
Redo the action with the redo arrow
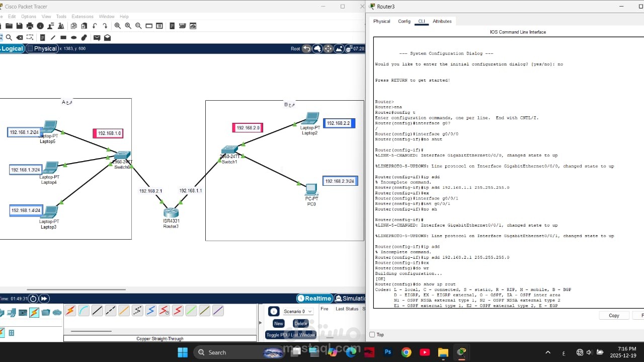(x=105, y=26)
